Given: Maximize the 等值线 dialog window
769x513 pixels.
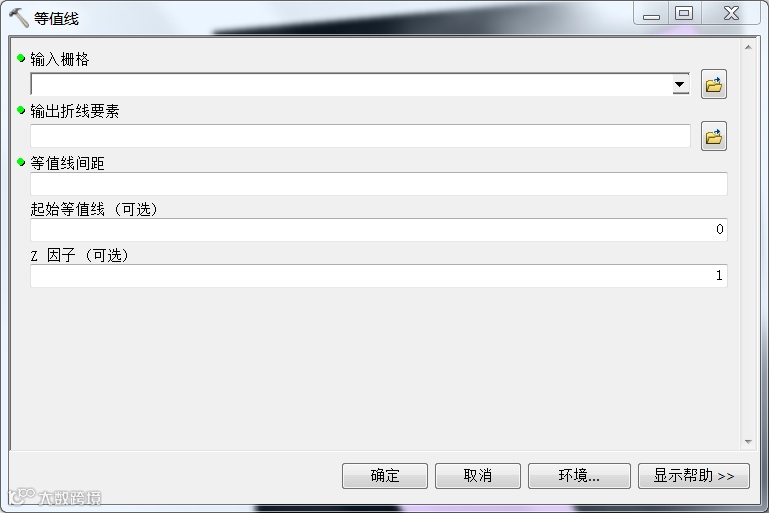Looking at the screenshot, I should point(684,13).
